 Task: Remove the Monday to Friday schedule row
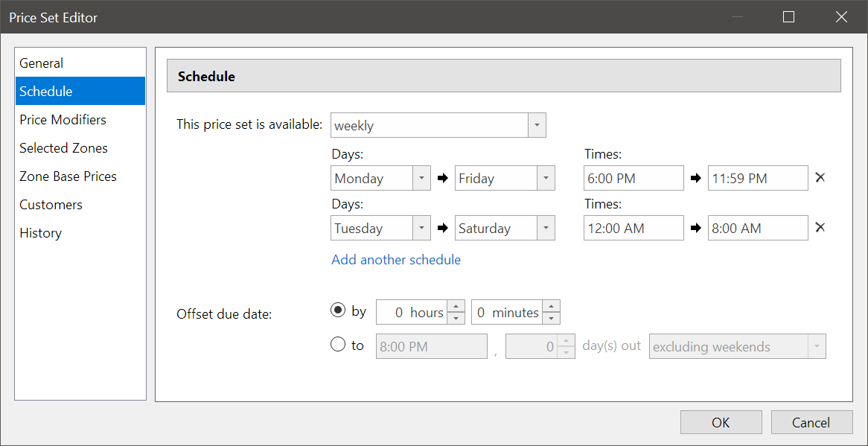tap(820, 177)
